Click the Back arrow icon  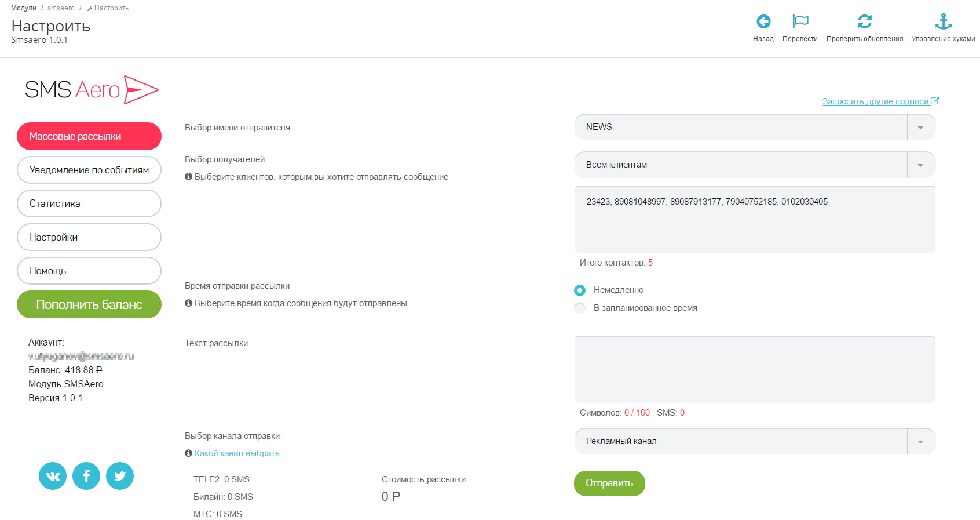click(763, 21)
